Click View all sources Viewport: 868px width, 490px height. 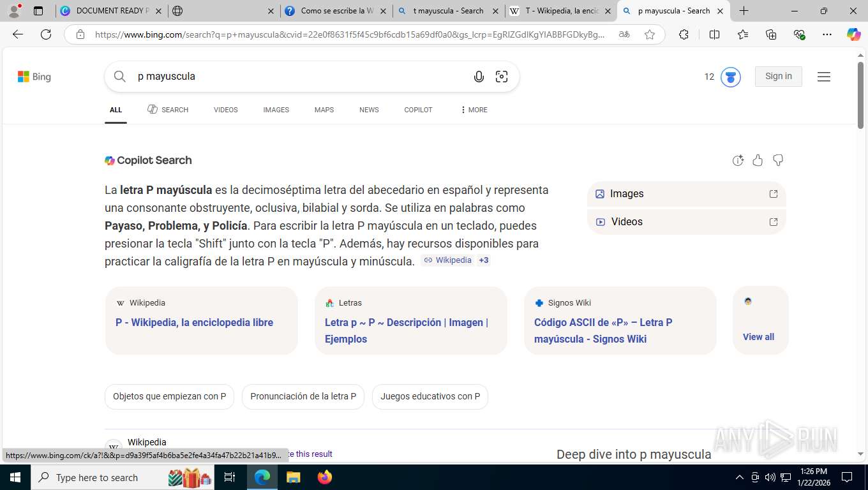pos(758,337)
